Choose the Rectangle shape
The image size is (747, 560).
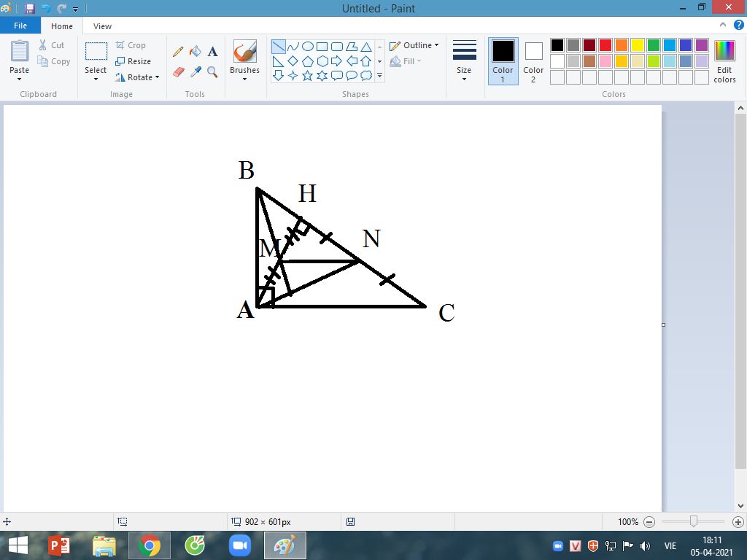322,46
